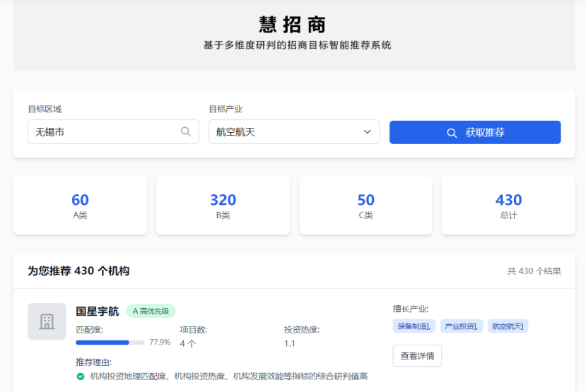This screenshot has width=586, height=392.
Task: Click the 产业投资 industry tag
Action: click(461, 326)
